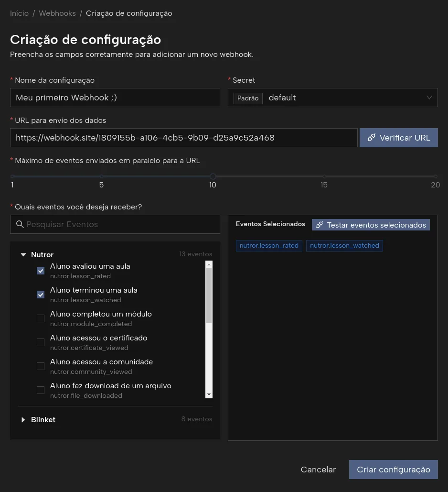The image size is (448, 492).
Task: Click nutror.file_downloaded event code
Action: coord(86,395)
